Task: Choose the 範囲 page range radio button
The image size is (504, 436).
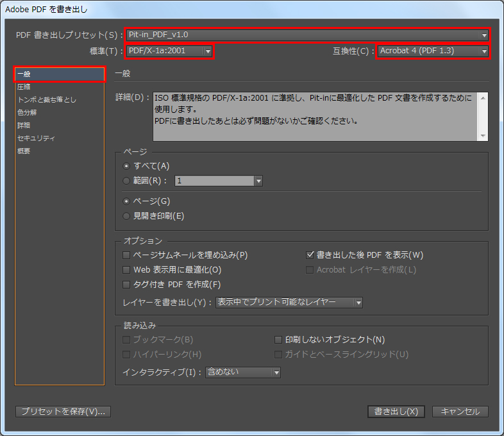Action: (126, 181)
